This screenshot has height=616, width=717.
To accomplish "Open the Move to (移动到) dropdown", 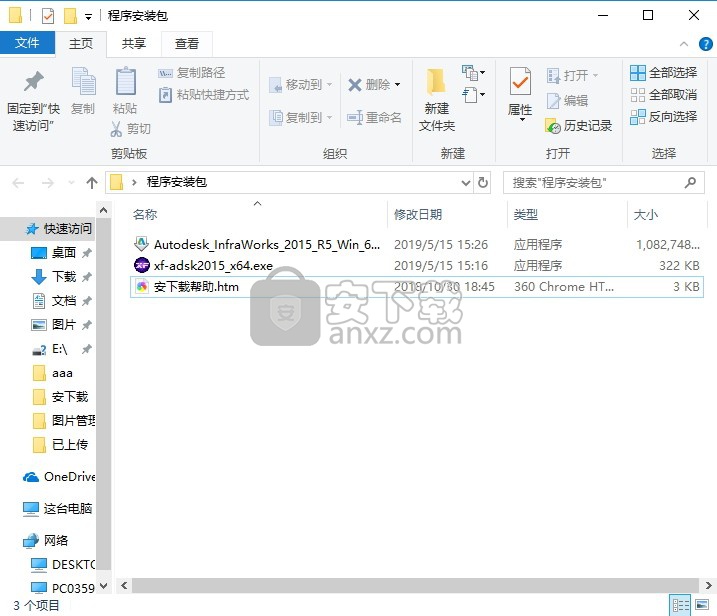I will click(300, 85).
